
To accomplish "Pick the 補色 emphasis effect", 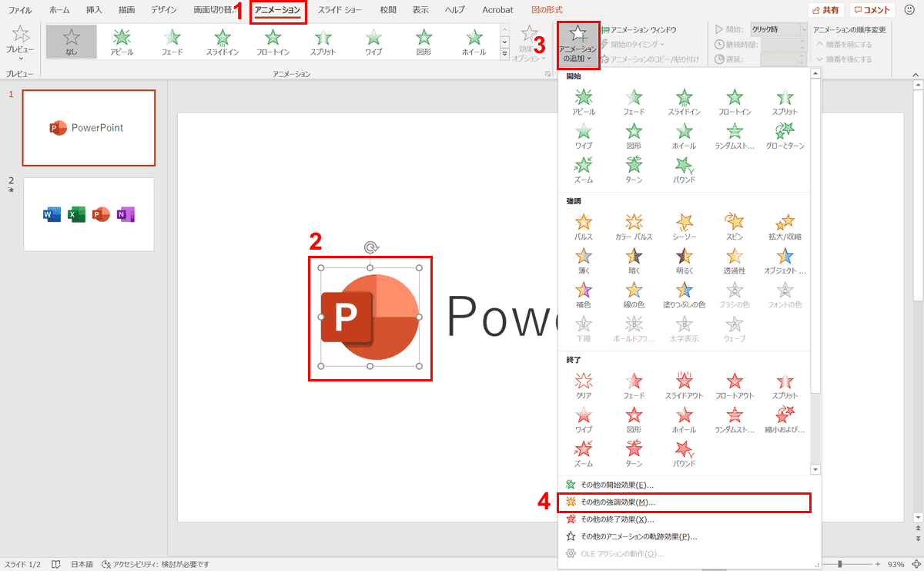I will tap(584, 294).
